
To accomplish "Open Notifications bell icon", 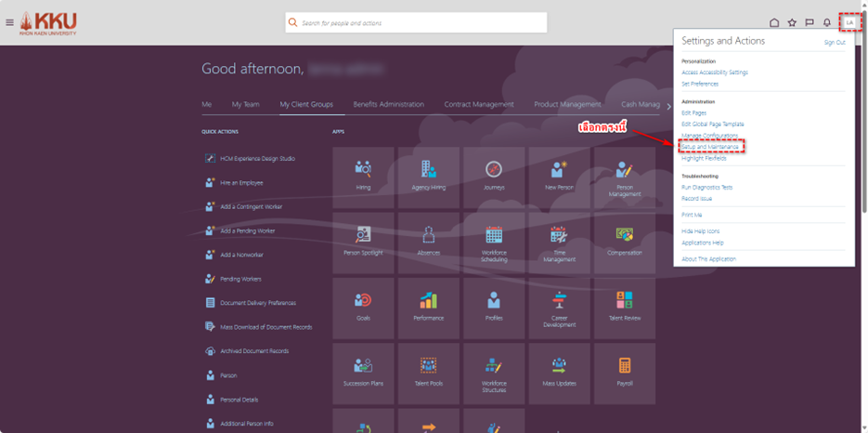I will coord(826,22).
